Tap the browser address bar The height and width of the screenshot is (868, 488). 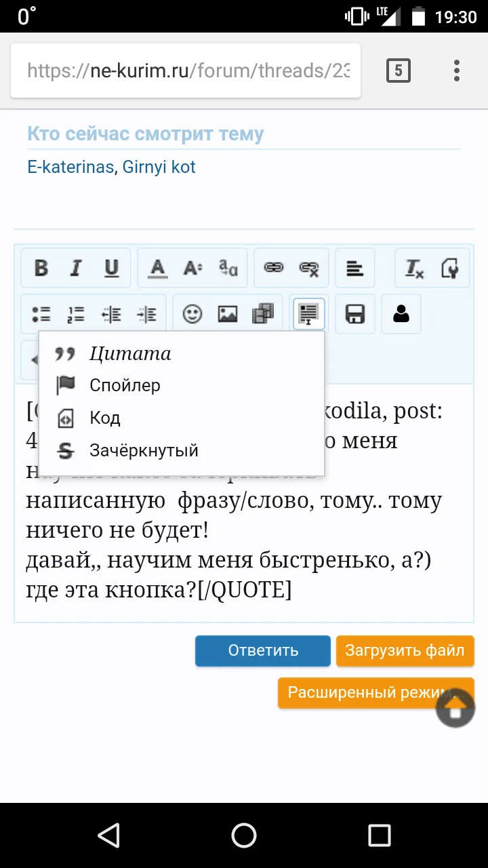186,71
